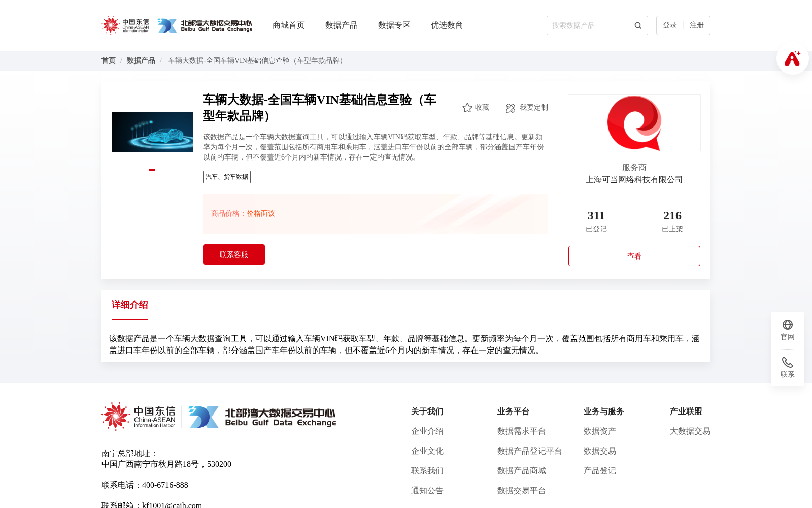Open footer link 数据资产
The width and height of the screenshot is (812, 508).
click(600, 431)
